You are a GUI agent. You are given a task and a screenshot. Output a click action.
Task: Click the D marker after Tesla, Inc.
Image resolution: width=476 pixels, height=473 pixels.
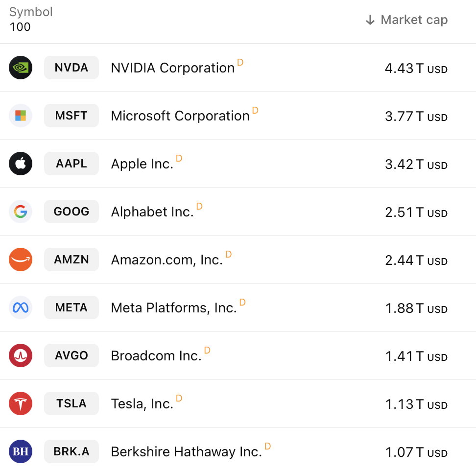click(x=179, y=398)
